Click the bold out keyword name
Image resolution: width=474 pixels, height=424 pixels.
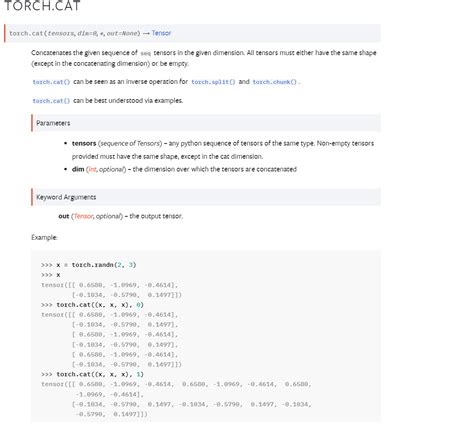tap(64, 216)
